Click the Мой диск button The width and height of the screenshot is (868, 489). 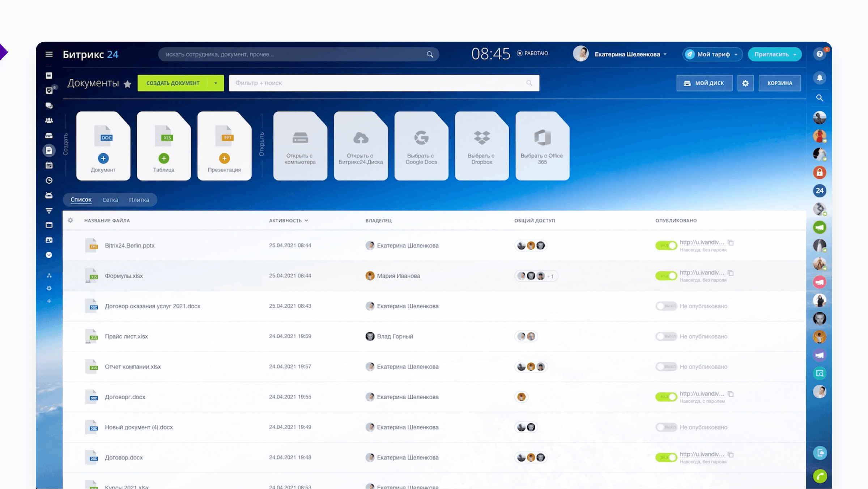tap(704, 83)
